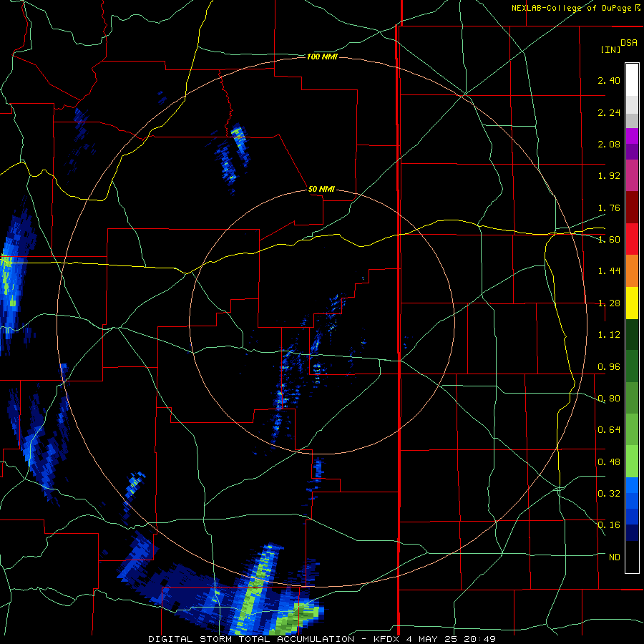Select the 1.60 legend value
Screen dimensions: 644x644
tap(609, 240)
